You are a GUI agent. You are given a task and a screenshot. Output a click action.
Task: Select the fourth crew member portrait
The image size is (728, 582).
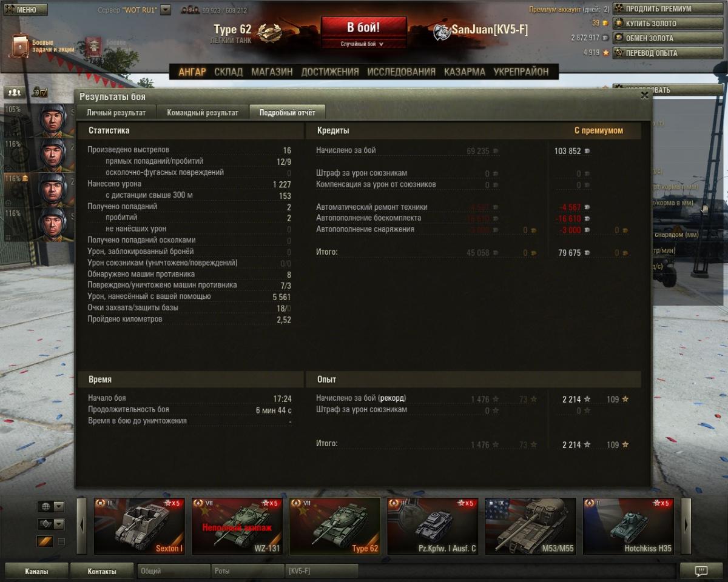click(53, 224)
